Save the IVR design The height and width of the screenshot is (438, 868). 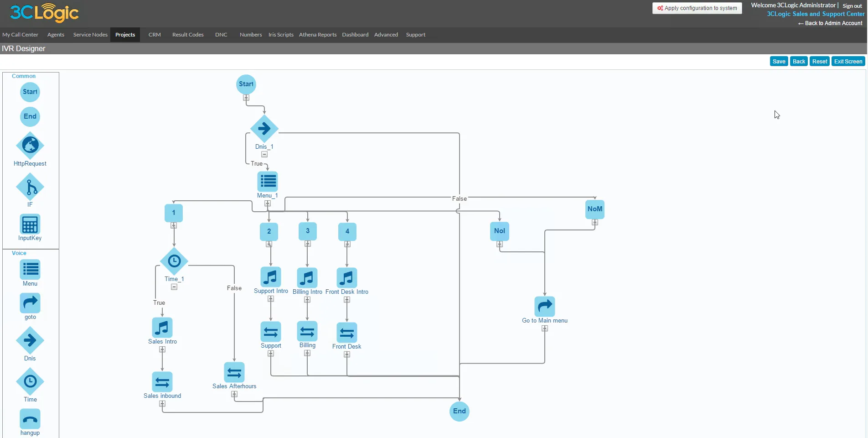point(779,62)
